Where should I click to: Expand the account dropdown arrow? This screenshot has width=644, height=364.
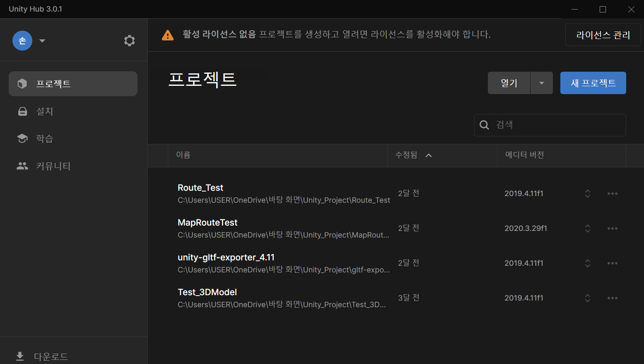42,41
